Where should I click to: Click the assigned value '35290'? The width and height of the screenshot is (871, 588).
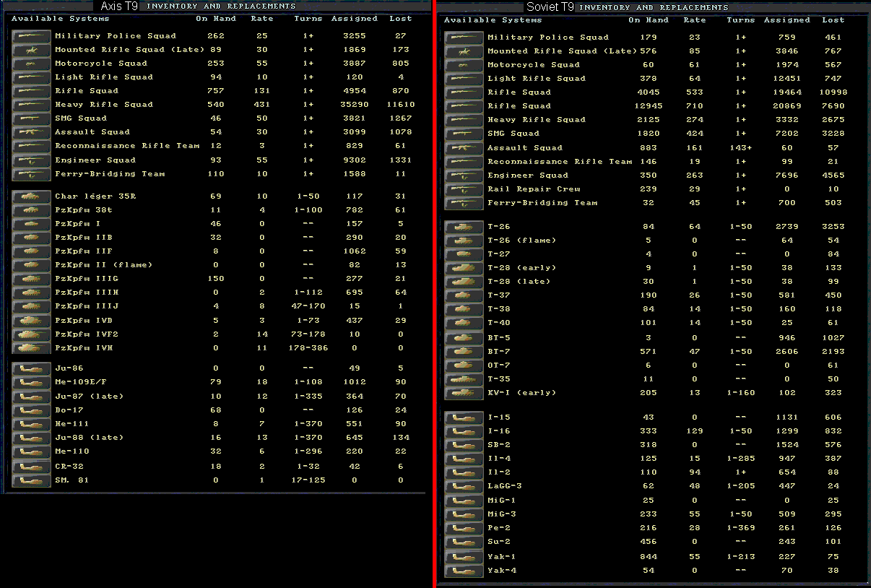[354, 105]
